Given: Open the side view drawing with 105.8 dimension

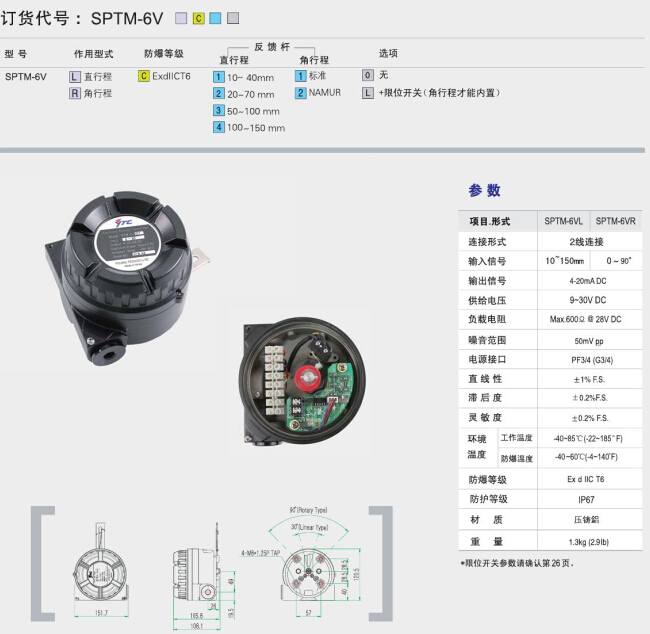Looking at the screenshot, I should coord(203,576).
